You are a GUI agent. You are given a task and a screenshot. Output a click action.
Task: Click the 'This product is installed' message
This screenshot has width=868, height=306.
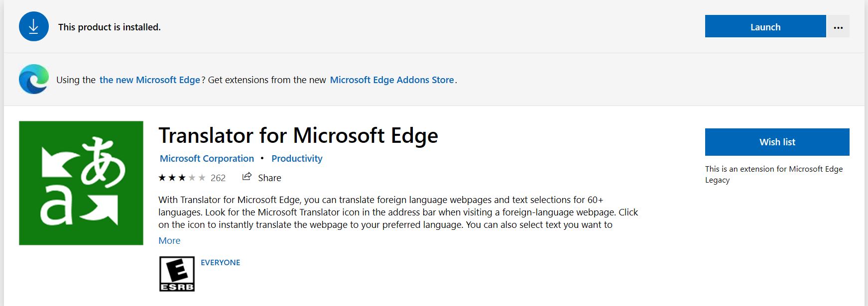click(110, 27)
